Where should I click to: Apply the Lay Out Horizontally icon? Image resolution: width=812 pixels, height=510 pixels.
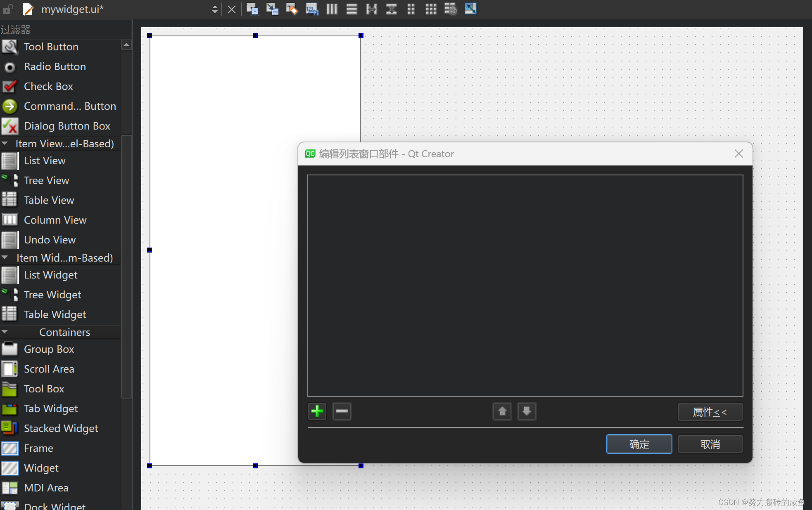(x=332, y=9)
